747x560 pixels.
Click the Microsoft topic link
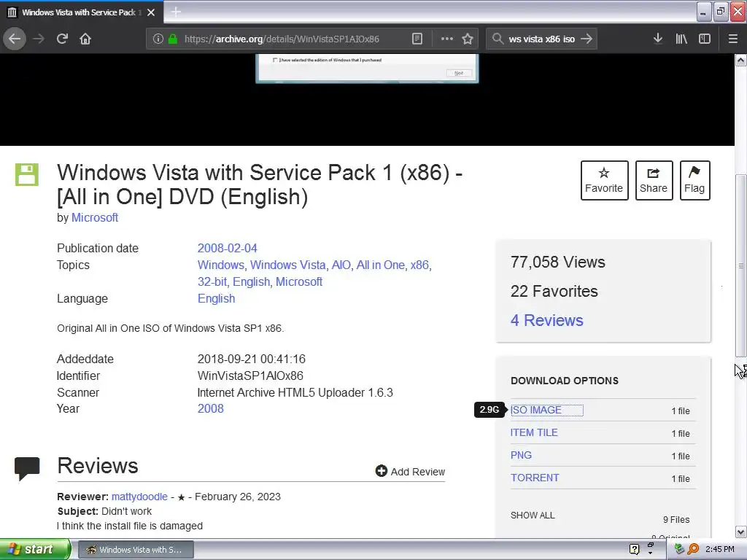299,282
